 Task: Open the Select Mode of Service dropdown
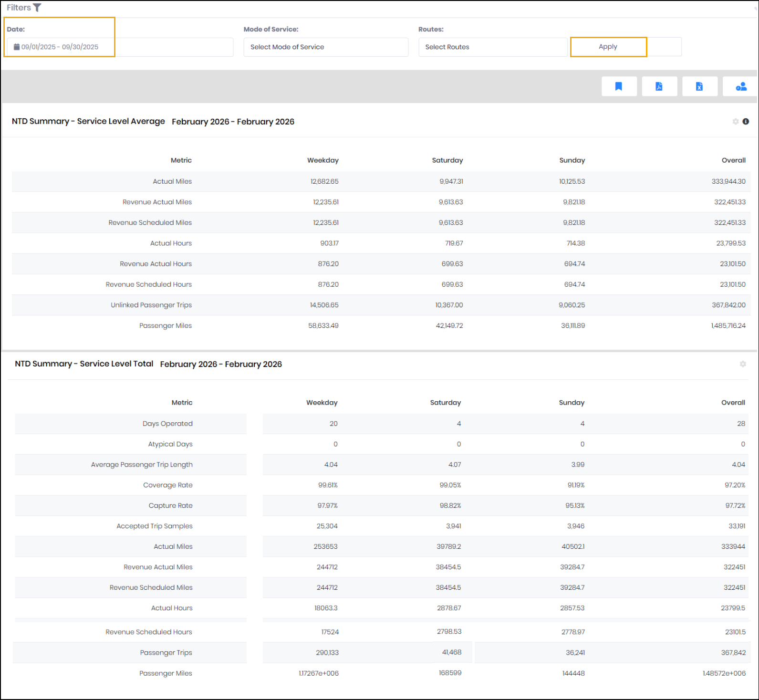[x=326, y=47]
